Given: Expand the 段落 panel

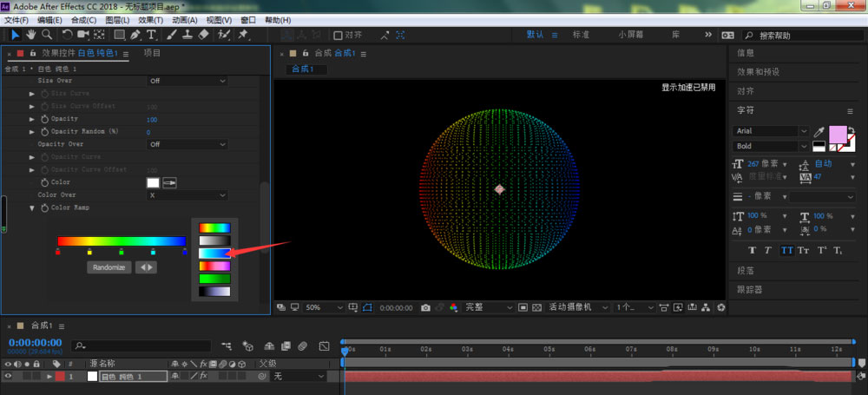Looking at the screenshot, I should click(x=746, y=271).
